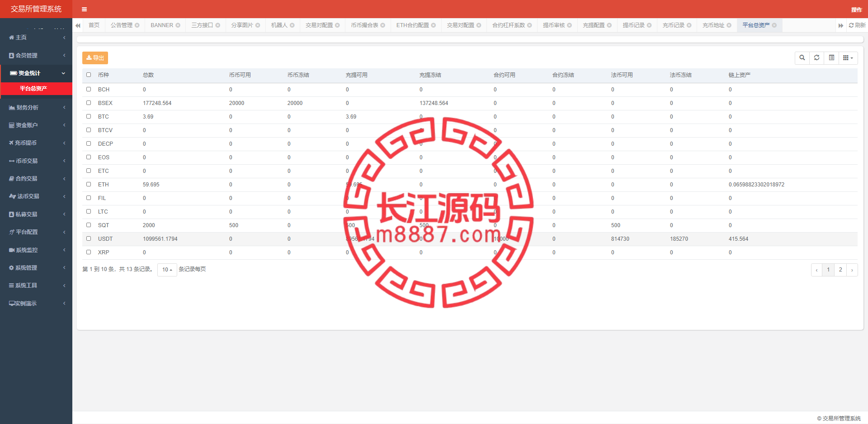Expand the 财务分析 sidebar menu
The width and height of the screenshot is (868, 424).
[x=36, y=107]
